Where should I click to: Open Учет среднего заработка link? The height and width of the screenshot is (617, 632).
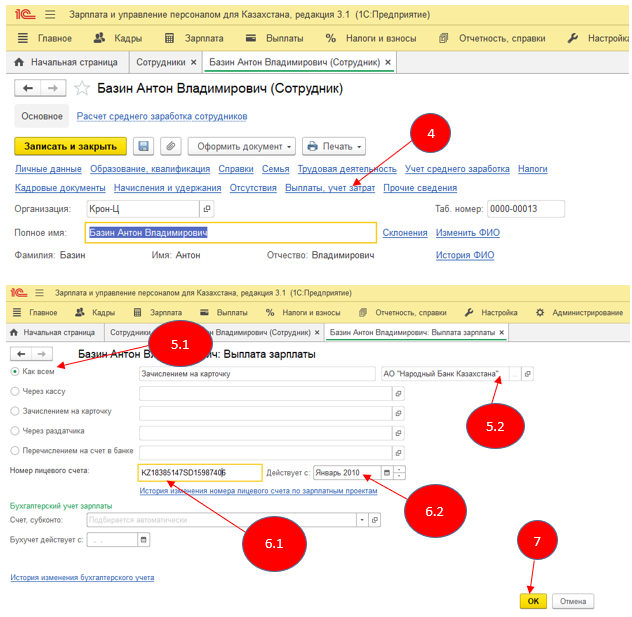tap(457, 169)
